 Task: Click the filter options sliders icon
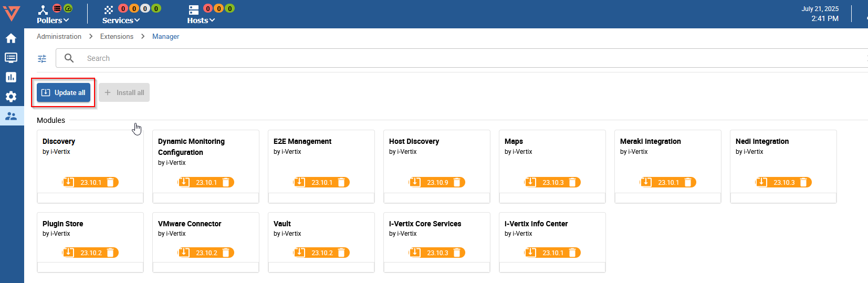(42, 58)
